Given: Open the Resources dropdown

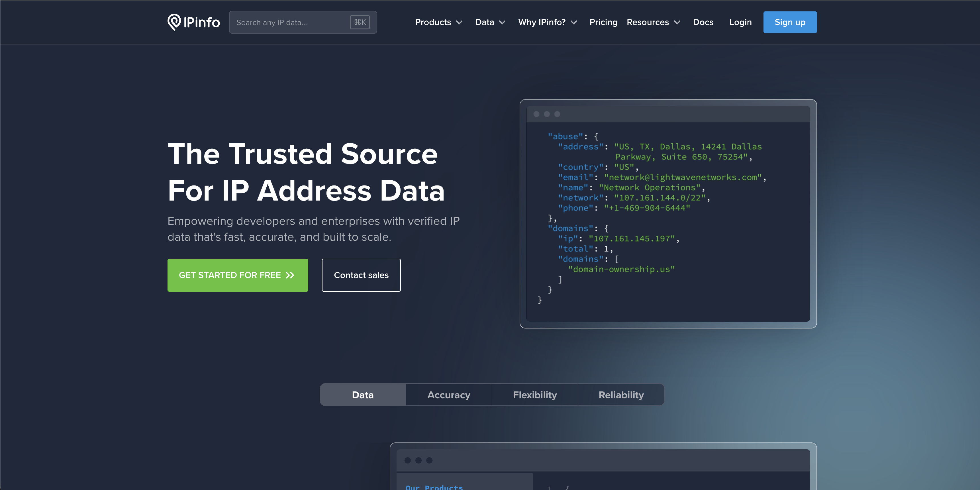Looking at the screenshot, I should pos(653,22).
